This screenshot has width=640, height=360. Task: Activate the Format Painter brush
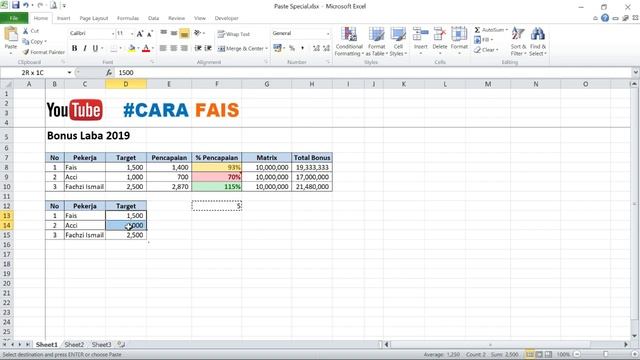click(44, 52)
